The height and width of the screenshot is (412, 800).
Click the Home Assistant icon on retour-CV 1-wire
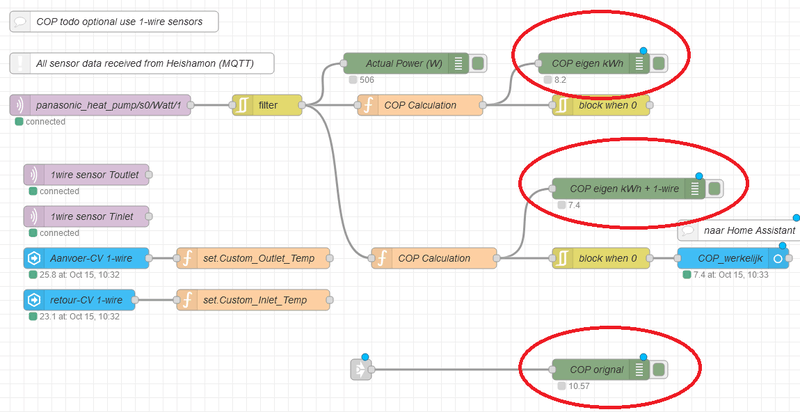coord(34,300)
